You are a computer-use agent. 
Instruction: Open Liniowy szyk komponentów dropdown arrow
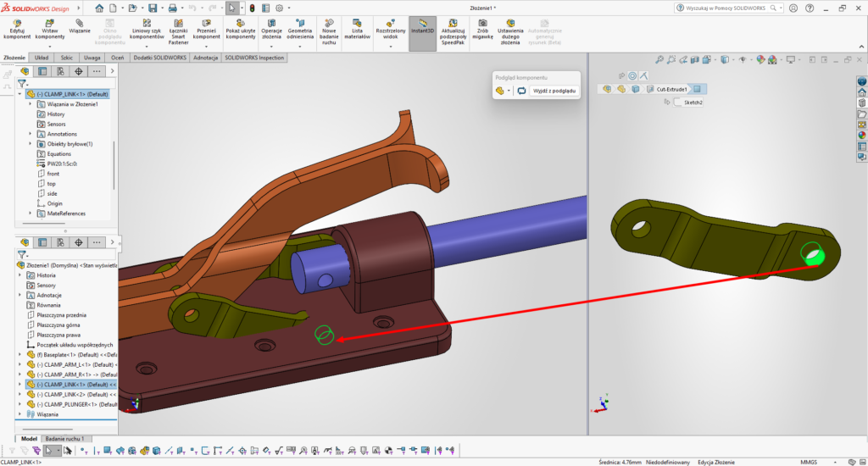pyautogui.click(x=147, y=46)
